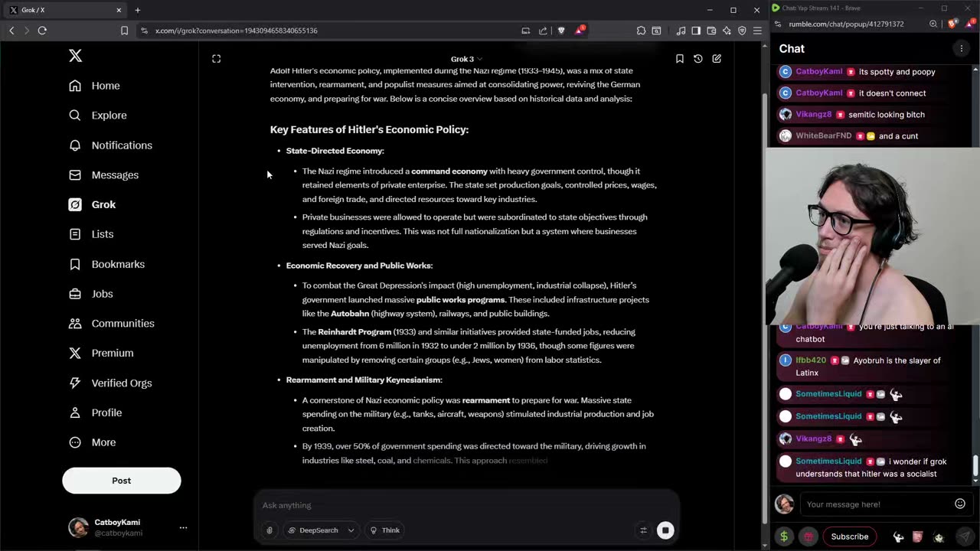980x551 pixels.
Task: Select the Grok / X browser tab
Action: [x=66, y=10]
